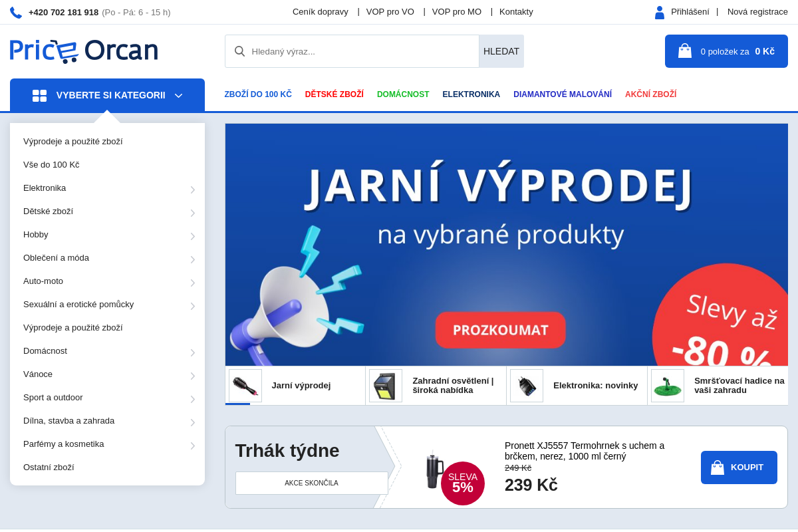798x532 pixels.
Task: Click the phone icon next to the number
Action: [15, 12]
